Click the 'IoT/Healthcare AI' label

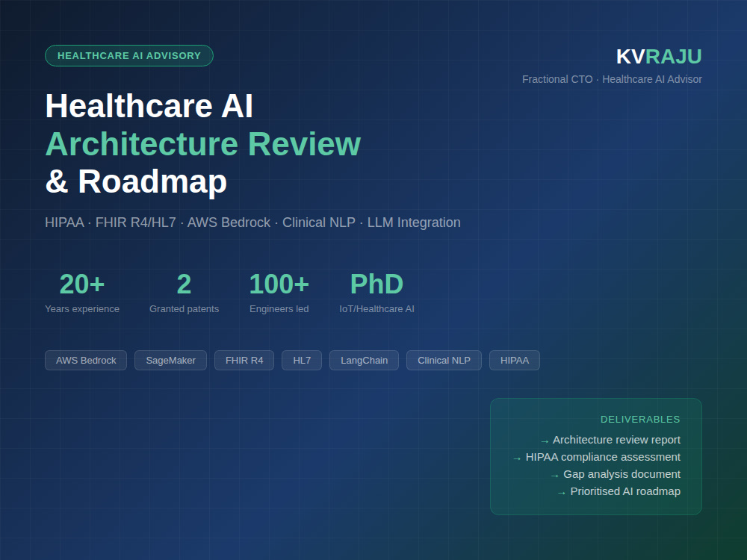click(x=376, y=309)
